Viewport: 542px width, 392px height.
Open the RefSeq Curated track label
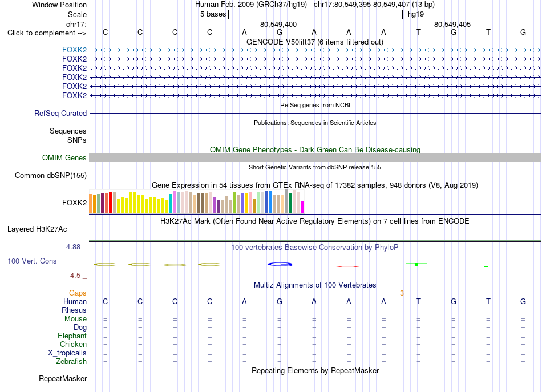coord(60,113)
